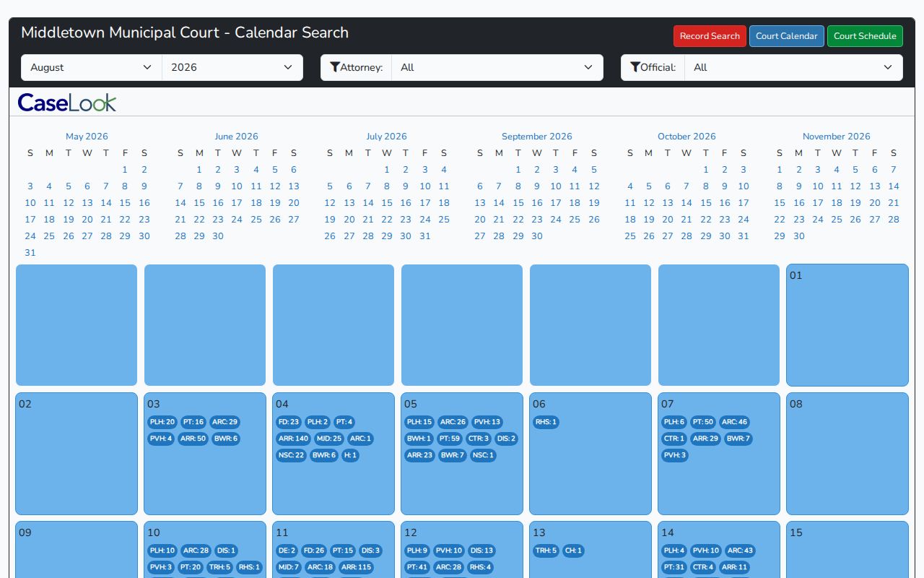Select day 9 in September 2026 mini calendar
The image size is (924, 578).
click(537, 186)
